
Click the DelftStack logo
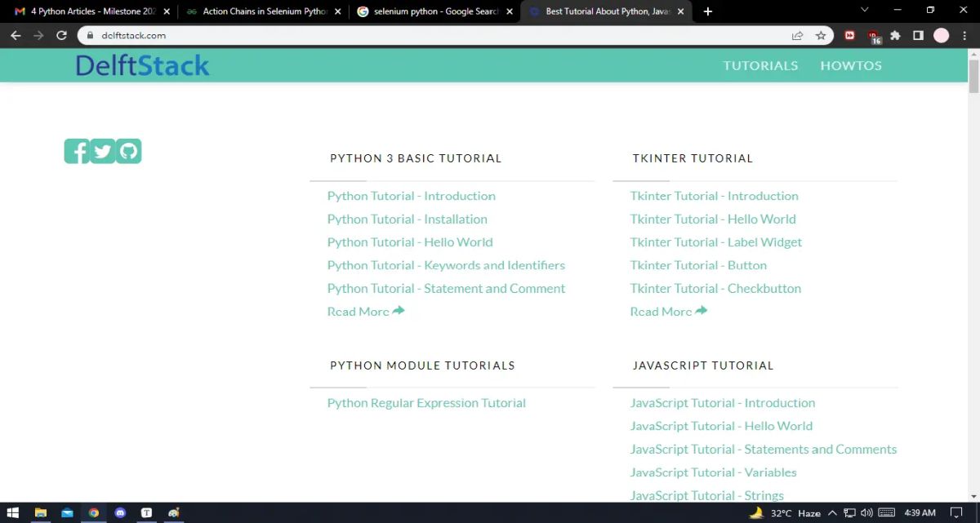point(142,65)
